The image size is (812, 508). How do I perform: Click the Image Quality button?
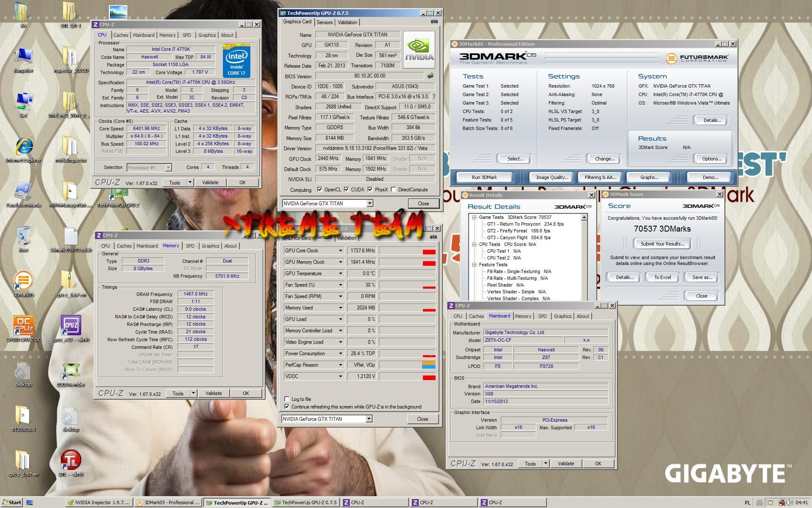552,177
